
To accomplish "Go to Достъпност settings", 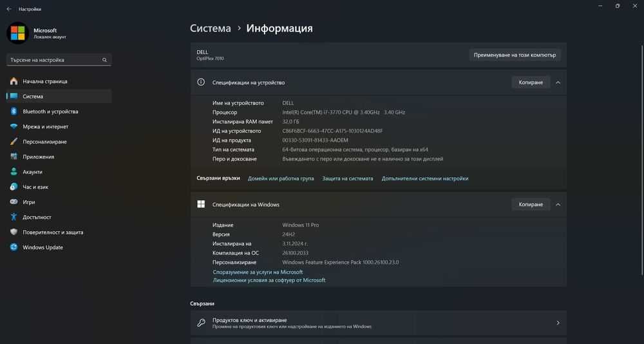I will (37, 217).
